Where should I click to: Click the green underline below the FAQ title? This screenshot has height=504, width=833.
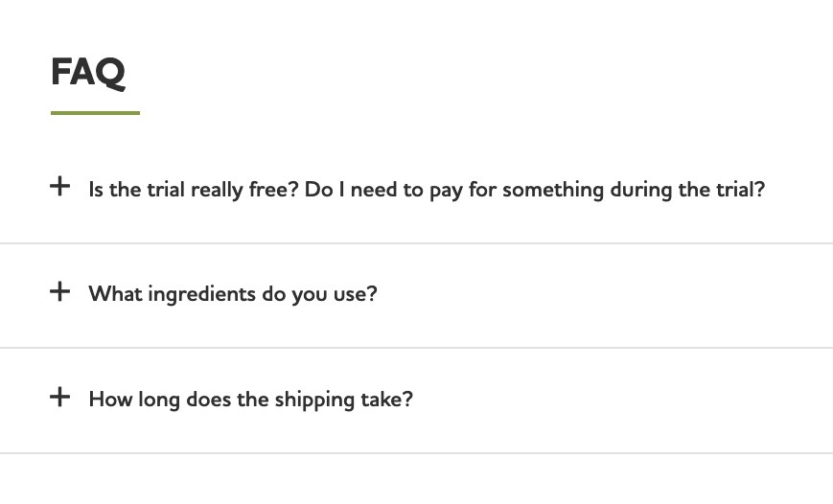[95, 113]
